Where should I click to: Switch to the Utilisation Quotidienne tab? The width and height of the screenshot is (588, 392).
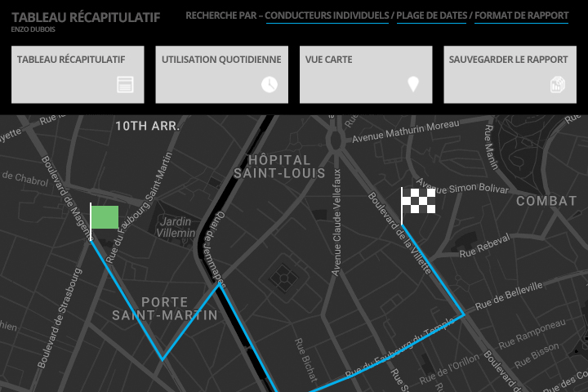click(x=221, y=74)
